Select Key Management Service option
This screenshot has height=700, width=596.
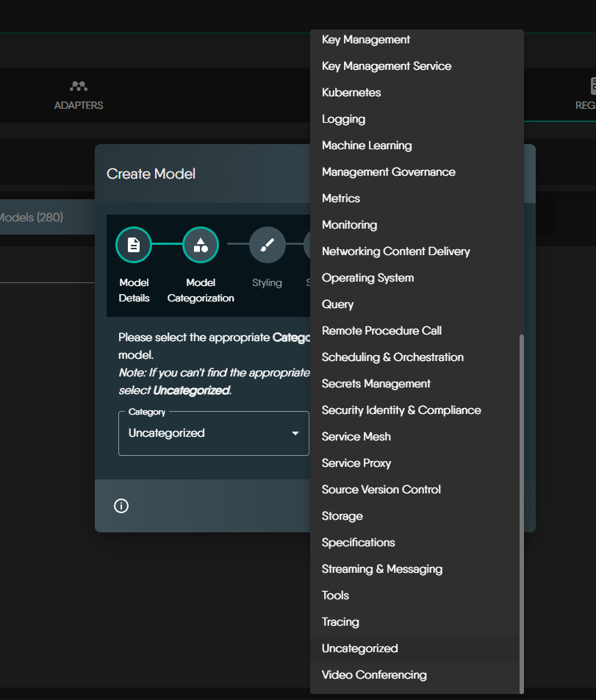[x=387, y=66]
